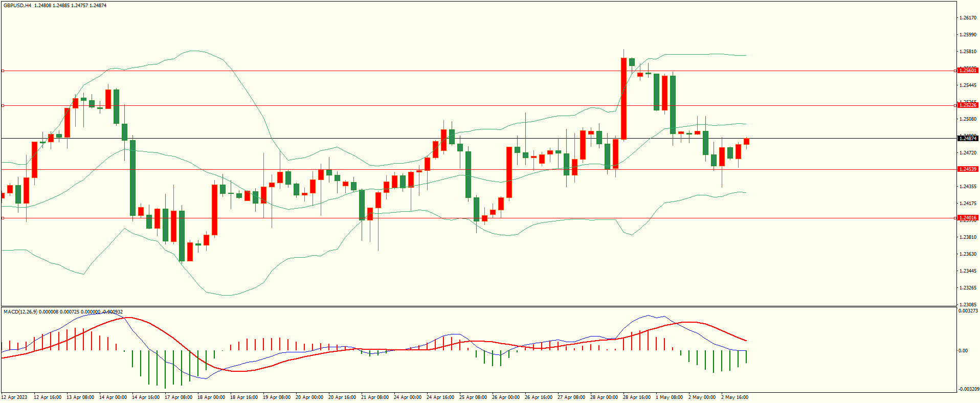Select the red 1.25601 price level tag
Screen dimensions: 980x403
tap(968, 71)
